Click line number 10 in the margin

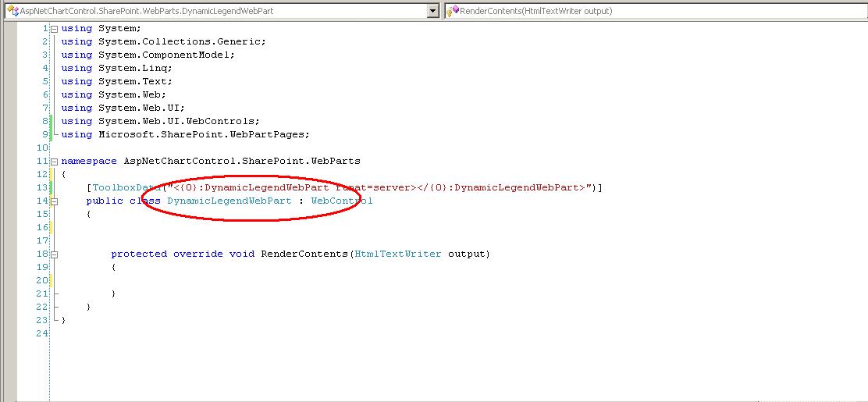click(42, 148)
